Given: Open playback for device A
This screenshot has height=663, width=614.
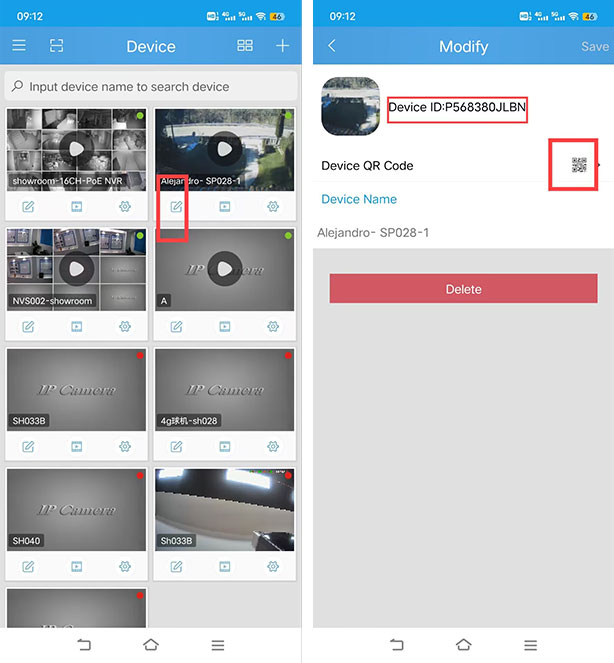Looking at the screenshot, I should coord(225,326).
